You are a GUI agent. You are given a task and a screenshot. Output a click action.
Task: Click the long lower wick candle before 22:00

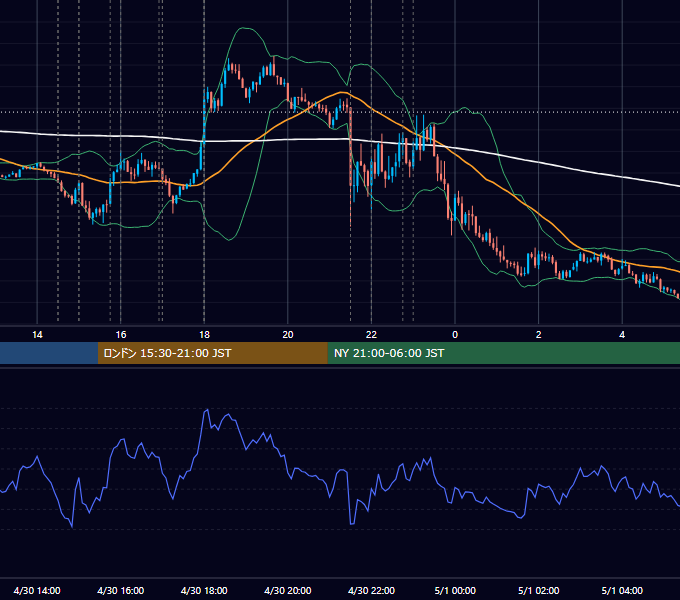click(x=350, y=165)
